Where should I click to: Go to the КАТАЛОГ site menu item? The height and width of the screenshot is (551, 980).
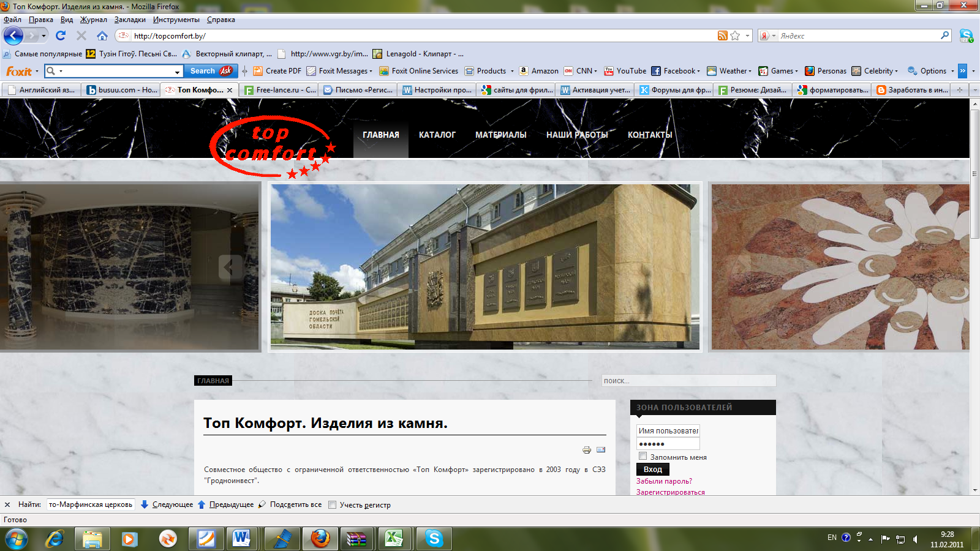pyautogui.click(x=437, y=135)
